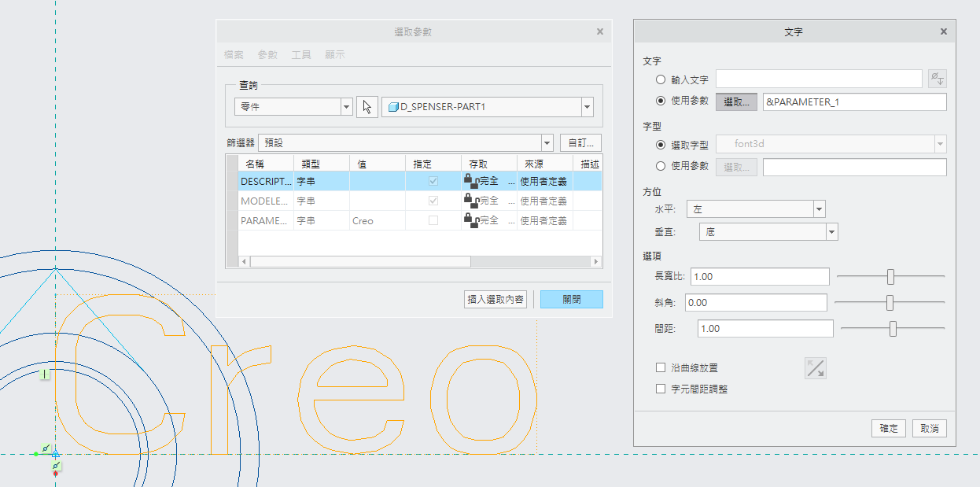Click the 長寬比 slider handle
980x487 pixels.
[890, 277]
